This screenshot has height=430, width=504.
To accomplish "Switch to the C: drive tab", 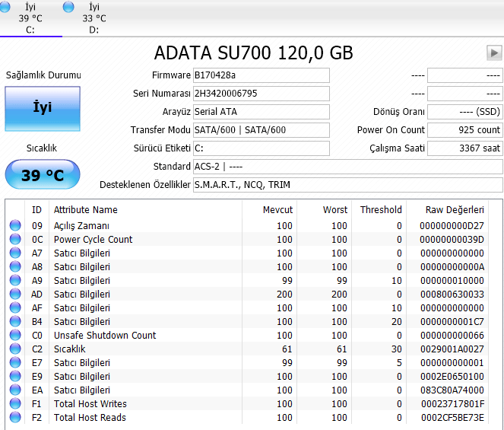I will (x=30, y=18).
